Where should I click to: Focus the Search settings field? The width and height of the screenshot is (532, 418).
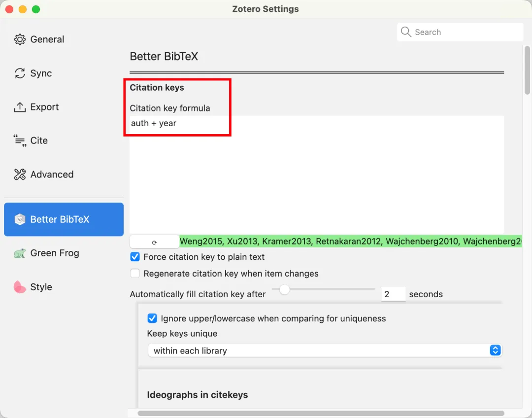click(465, 32)
